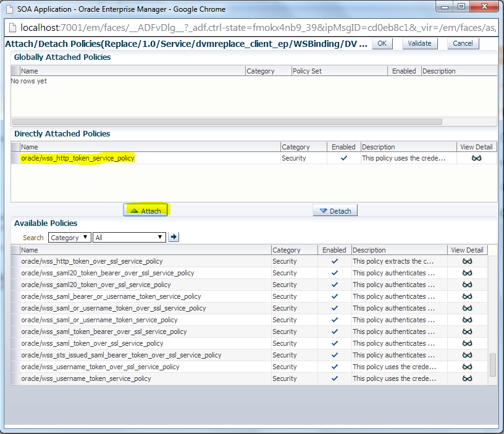The image size is (504, 434).
Task: Detach the selected policy
Action: (x=335, y=211)
